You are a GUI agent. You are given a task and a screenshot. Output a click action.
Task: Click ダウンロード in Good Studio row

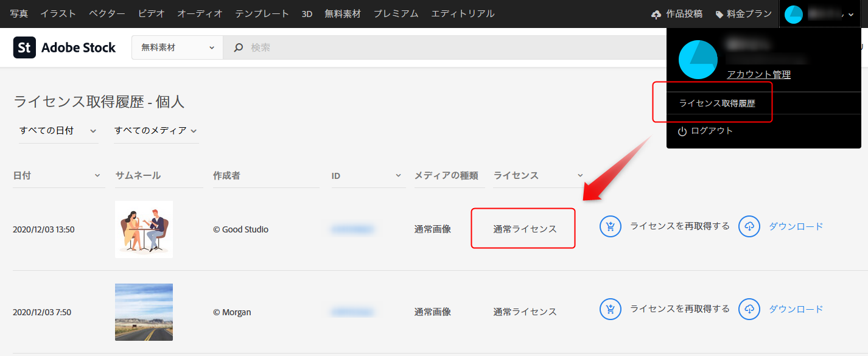click(x=796, y=226)
